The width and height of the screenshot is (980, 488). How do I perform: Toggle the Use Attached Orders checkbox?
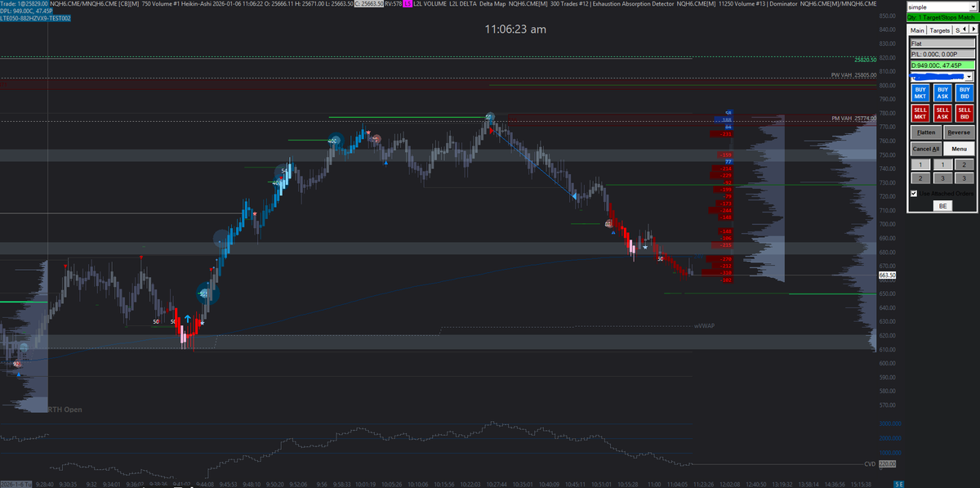click(914, 194)
